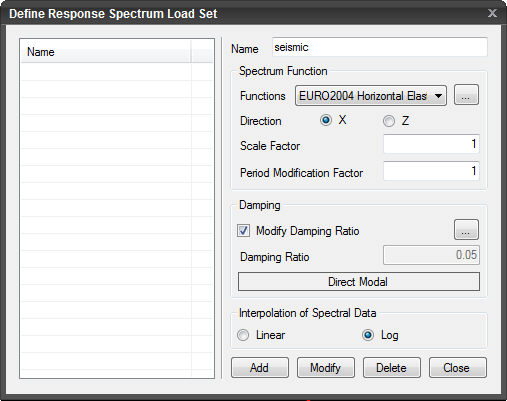Click the Name column header in list
The image size is (507, 401).
106,52
